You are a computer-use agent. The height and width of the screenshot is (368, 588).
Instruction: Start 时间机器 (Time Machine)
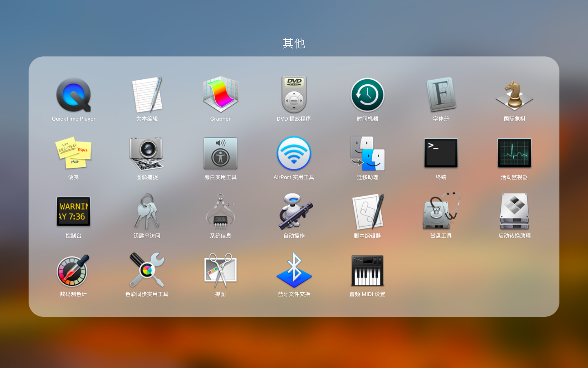367,95
